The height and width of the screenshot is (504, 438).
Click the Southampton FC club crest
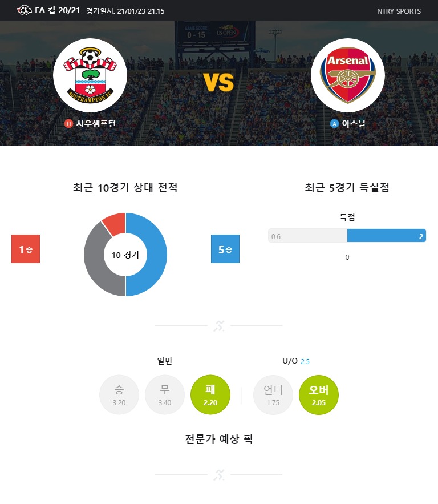90,75
